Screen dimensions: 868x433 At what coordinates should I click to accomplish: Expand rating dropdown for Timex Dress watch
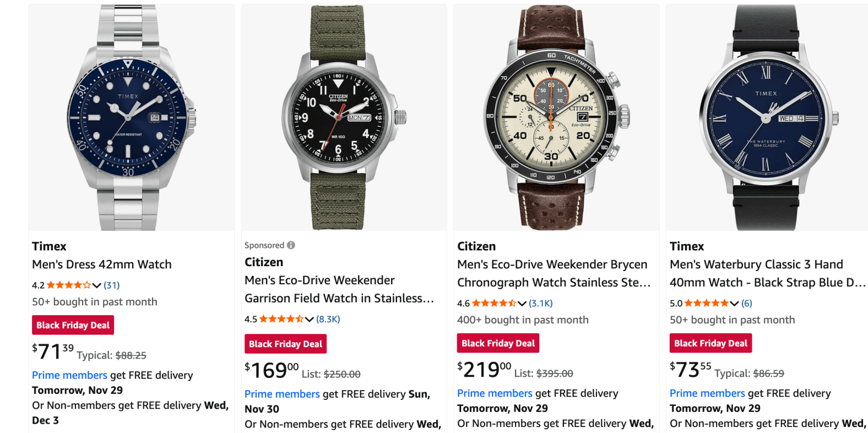click(x=97, y=285)
